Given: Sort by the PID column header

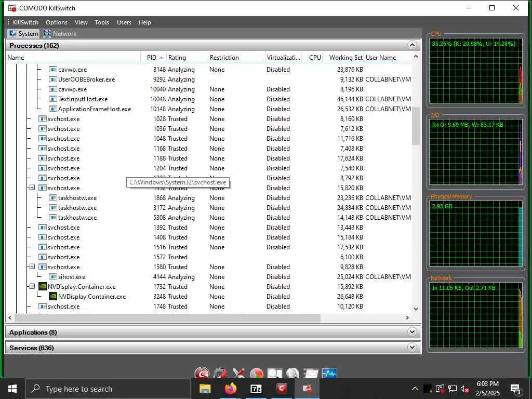Looking at the screenshot, I should (x=152, y=57).
